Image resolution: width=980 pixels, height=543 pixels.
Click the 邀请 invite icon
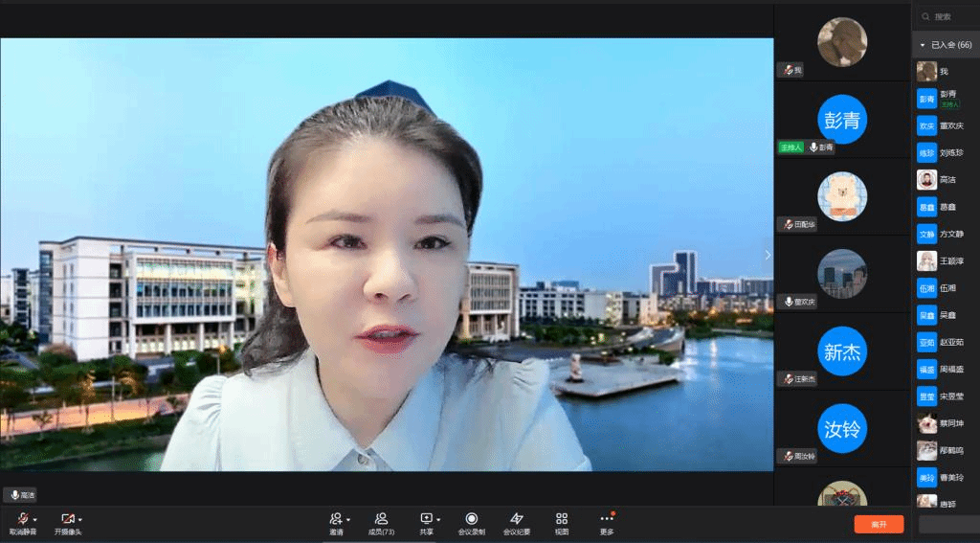[335, 518]
